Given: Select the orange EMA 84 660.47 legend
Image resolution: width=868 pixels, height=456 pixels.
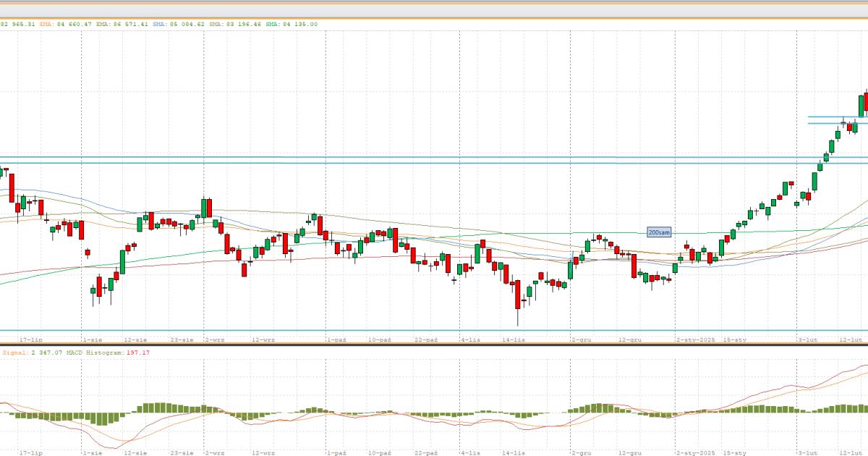Looking at the screenshot, I should pyautogui.click(x=67, y=24).
